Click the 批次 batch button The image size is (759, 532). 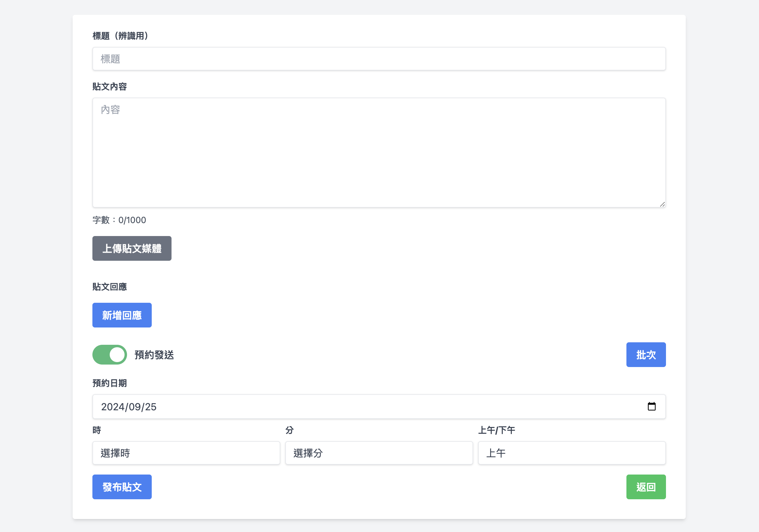[646, 355]
